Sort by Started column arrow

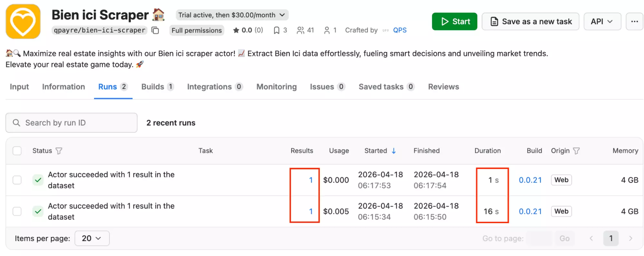[x=394, y=151]
